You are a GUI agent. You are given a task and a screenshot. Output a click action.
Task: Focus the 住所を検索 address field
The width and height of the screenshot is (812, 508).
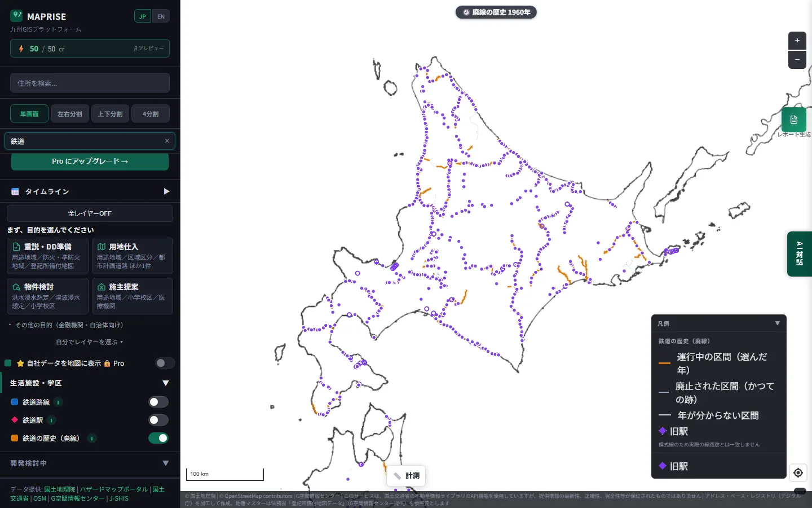(90, 83)
